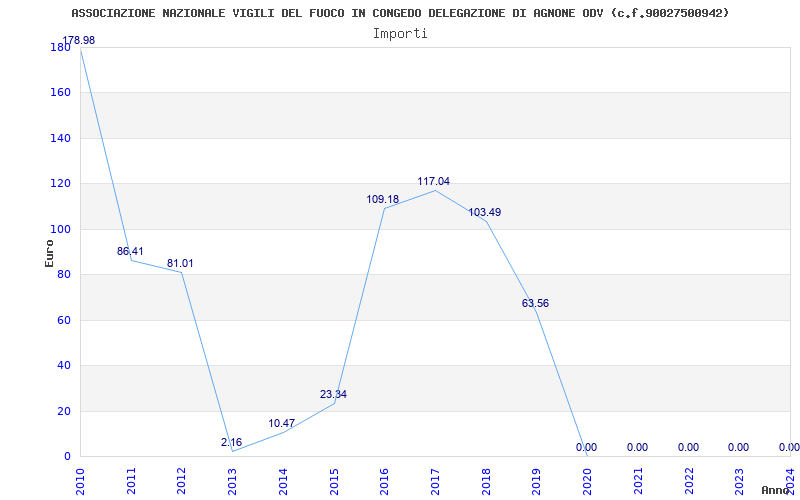Click the 100 tick on Euro axis

click(60, 229)
